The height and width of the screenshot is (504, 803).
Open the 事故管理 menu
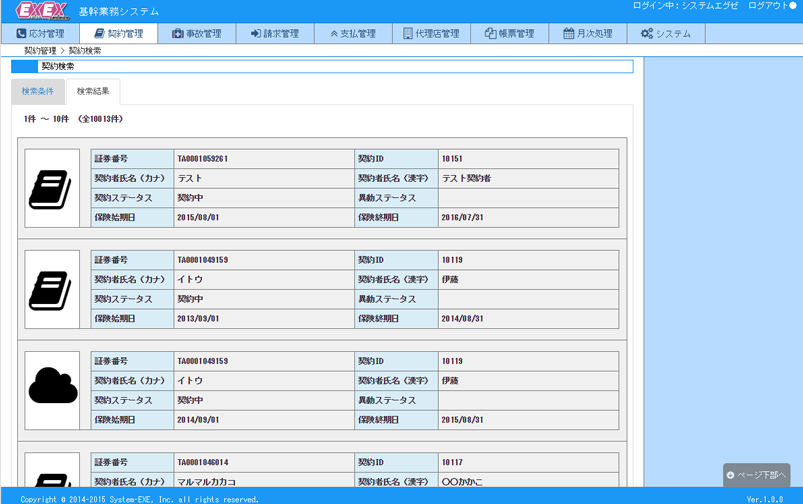click(x=197, y=34)
